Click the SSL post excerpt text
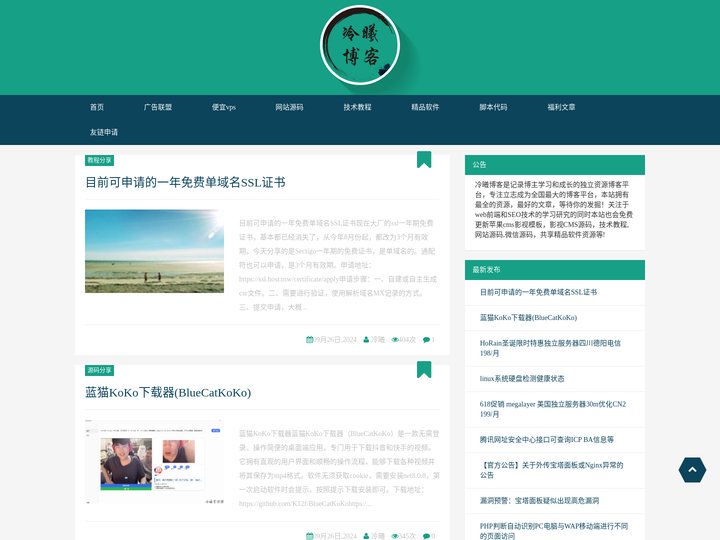This screenshot has width=720, height=540. pyautogui.click(x=338, y=265)
